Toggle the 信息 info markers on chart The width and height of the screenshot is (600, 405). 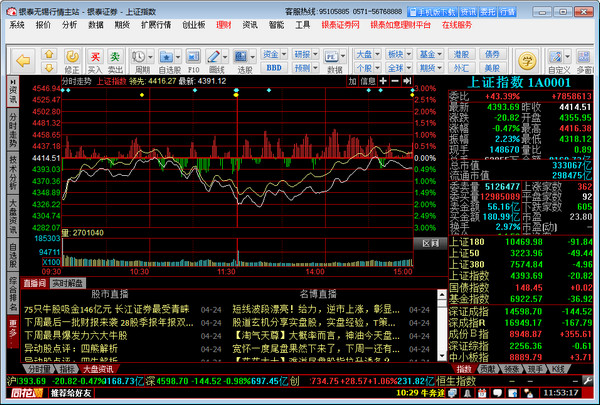(x=368, y=81)
